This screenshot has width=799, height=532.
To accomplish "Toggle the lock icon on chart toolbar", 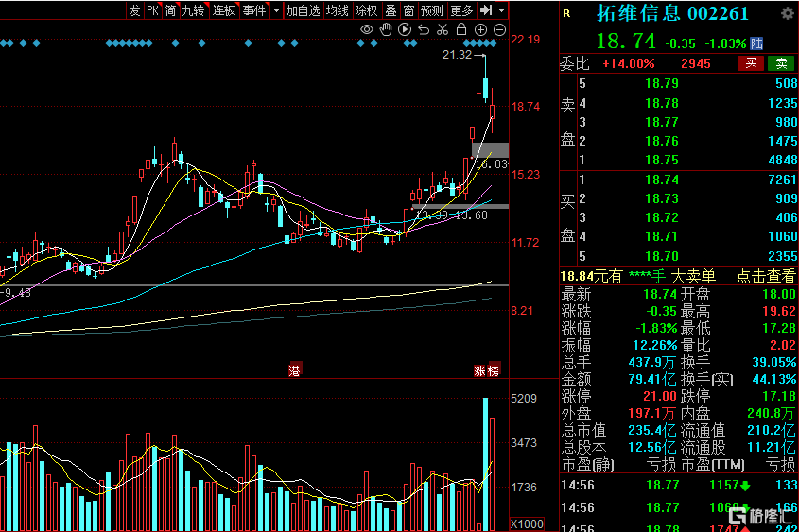I will (461, 29).
